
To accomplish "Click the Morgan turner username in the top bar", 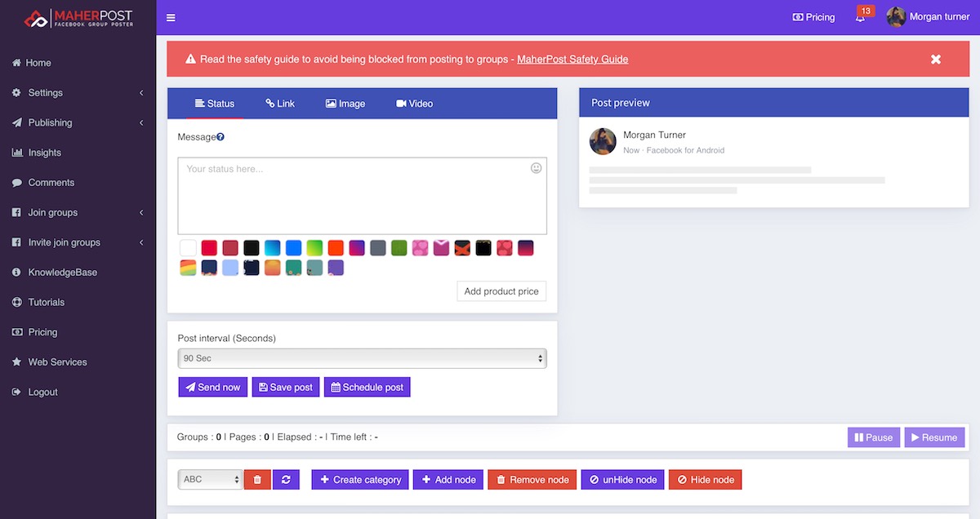I will (x=940, y=17).
